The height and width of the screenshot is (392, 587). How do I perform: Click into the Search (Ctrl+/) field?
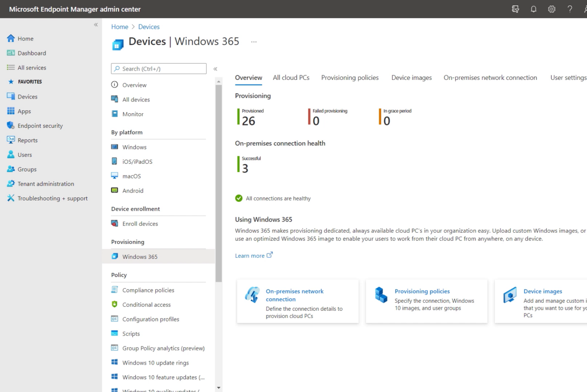[x=158, y=69]
